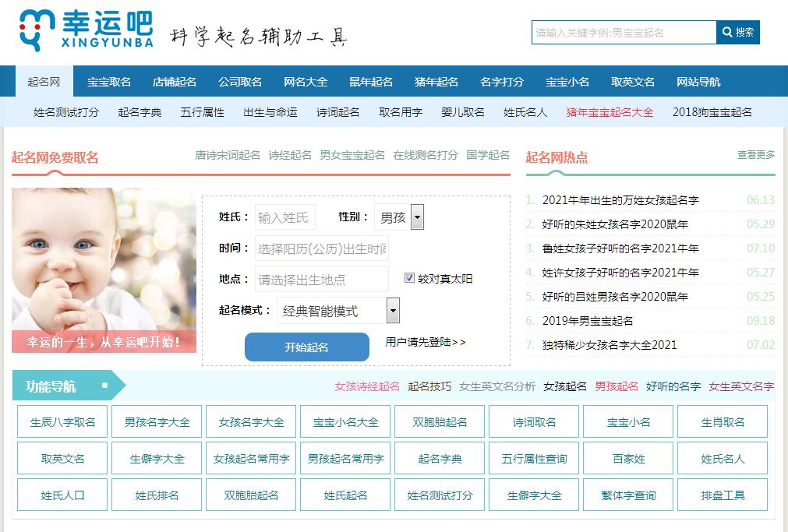This screenshot has height=532, width=788.
Task: Click the keyword search input box
Action: pyautogui.click(x=624, y=33)
